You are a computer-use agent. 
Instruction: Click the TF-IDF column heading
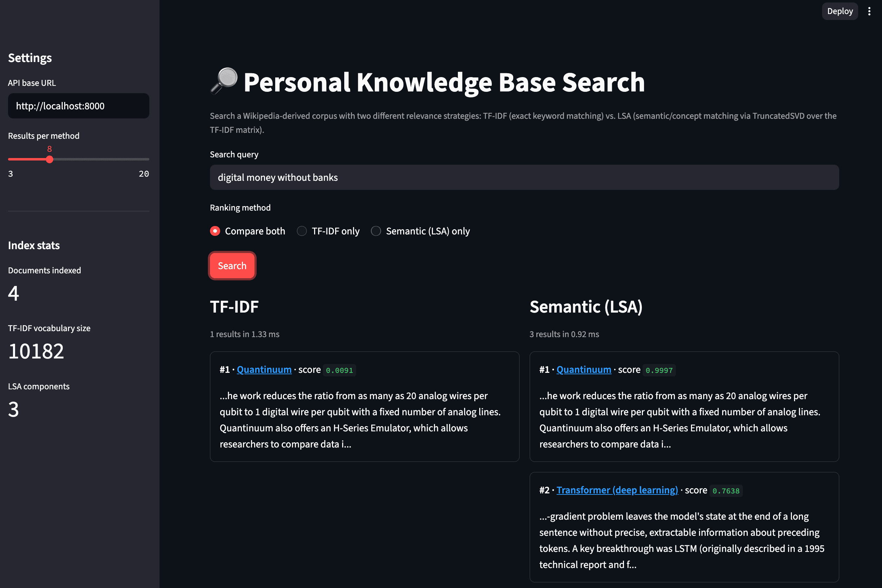[x=234, y=307]
